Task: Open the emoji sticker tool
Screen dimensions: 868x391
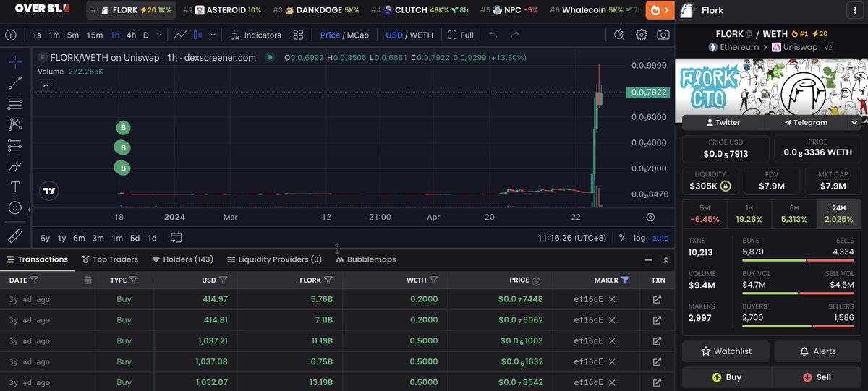Action: (x=15, y=207)
